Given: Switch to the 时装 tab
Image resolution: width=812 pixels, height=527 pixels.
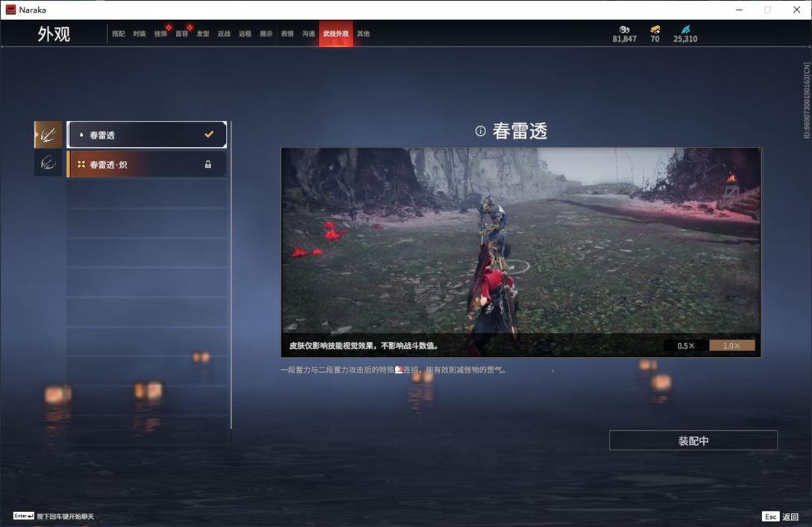Looking at the screenshot, I should (139, 34).
